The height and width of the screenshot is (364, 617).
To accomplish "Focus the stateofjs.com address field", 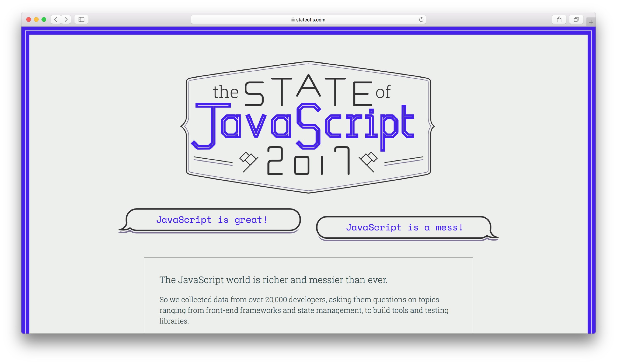I will tap(308, 19).
